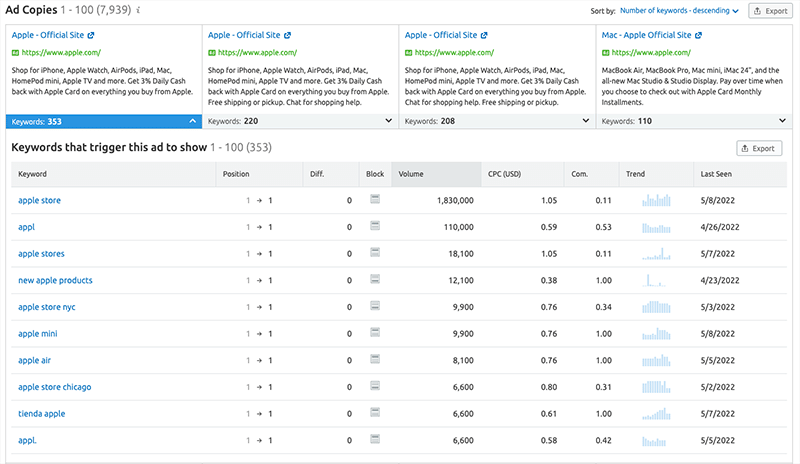The image size is (800, 464).
Task: Click the block icon in new apple products row
Action: click(375, 279)
